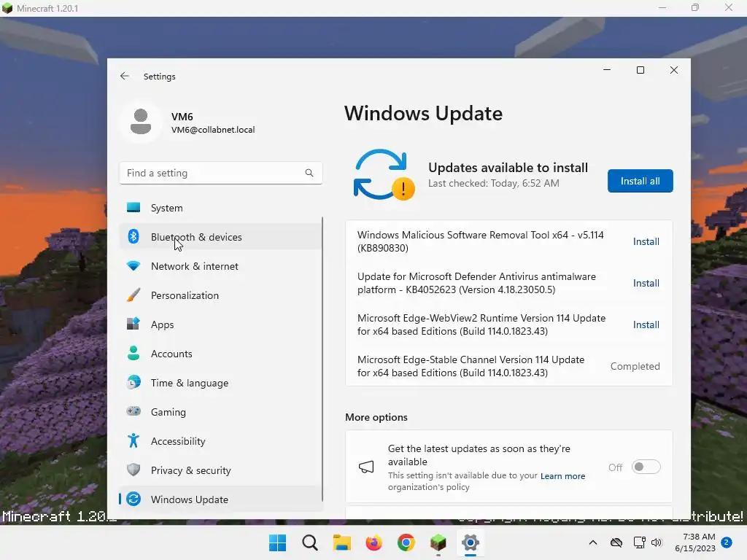Launch Firefox from the taskbar
This screenshot has width=747, height=560.
(x=374, y=542)
